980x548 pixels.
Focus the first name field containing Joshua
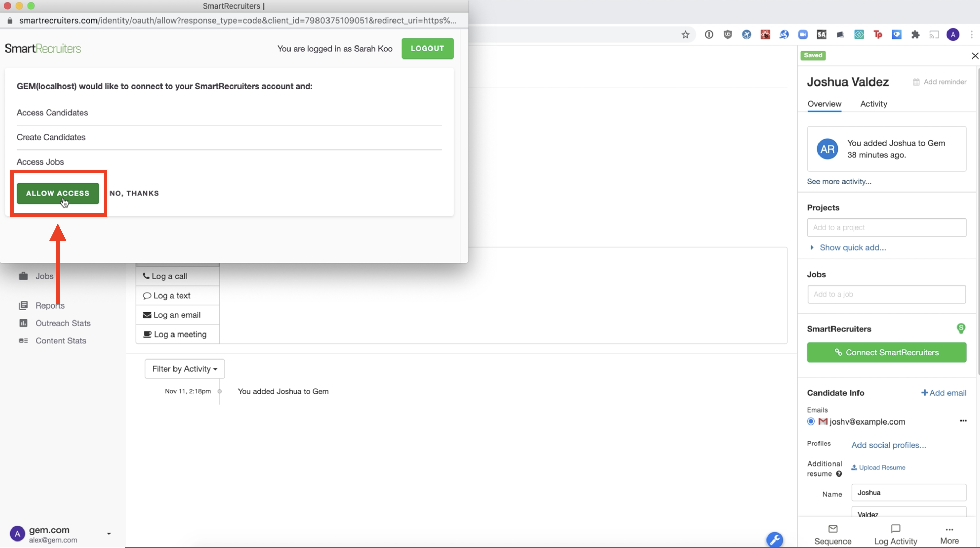pyautogui.click(x=908, y=493)
